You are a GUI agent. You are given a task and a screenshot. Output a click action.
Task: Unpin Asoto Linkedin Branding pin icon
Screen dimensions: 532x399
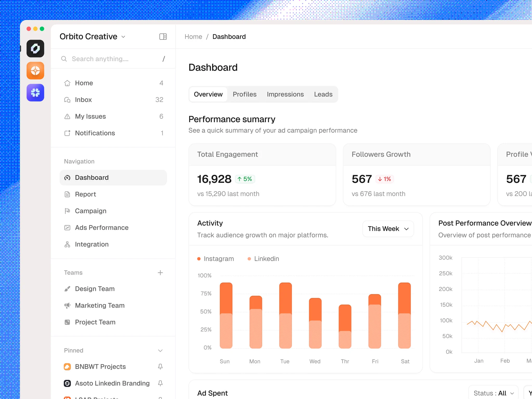click(x=160, y=383)
